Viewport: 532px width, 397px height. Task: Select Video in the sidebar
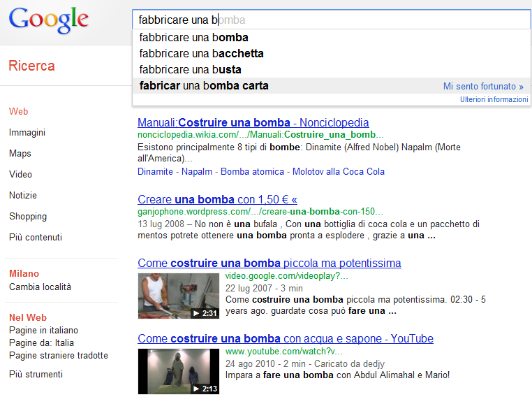point(20,175)
